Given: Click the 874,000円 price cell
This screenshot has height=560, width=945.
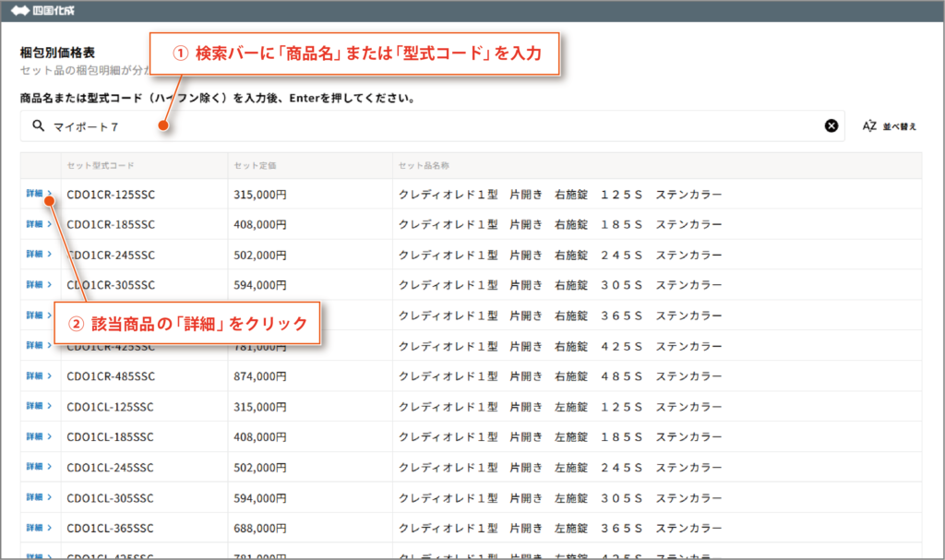Looking at the screenshot, I should pyautogui.click(x=260, y=376).
